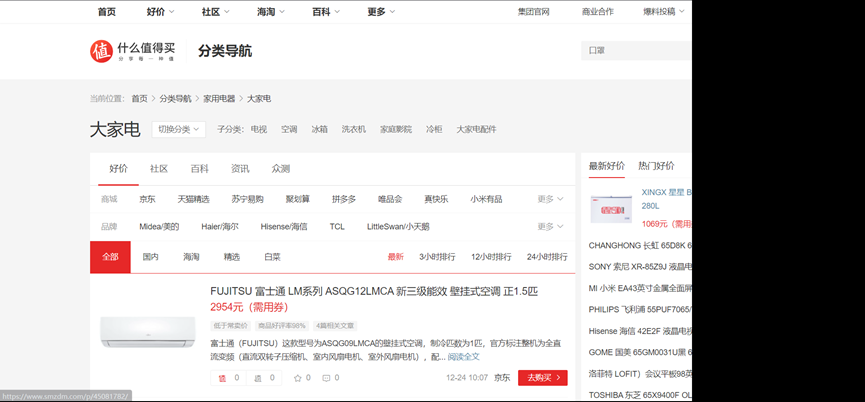Open the 电视 subcategory
This screenshot has width=865, height=402.
259,130
